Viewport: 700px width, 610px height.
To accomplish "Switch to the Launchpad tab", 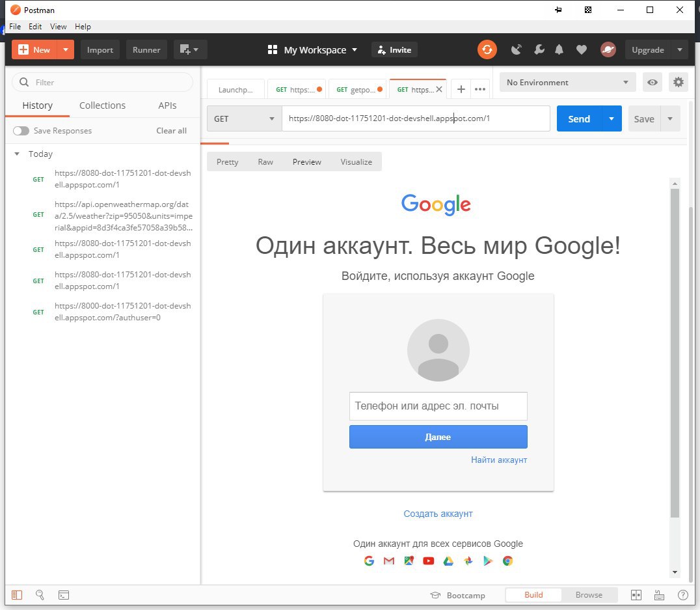I will click(236, 89).
